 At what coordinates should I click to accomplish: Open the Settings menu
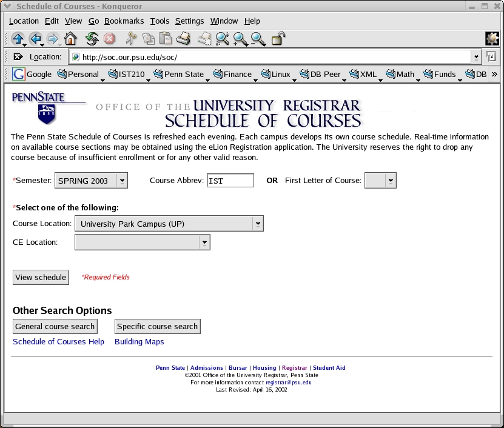tap(189, 21)
